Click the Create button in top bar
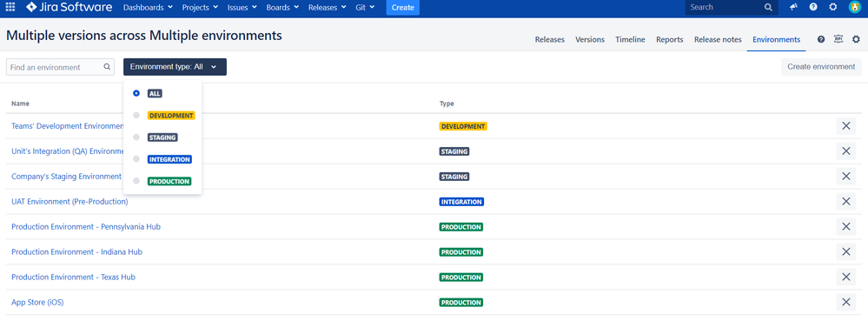Image resolution: width=868 pixels, height=321 pixels. click(402, 7)
